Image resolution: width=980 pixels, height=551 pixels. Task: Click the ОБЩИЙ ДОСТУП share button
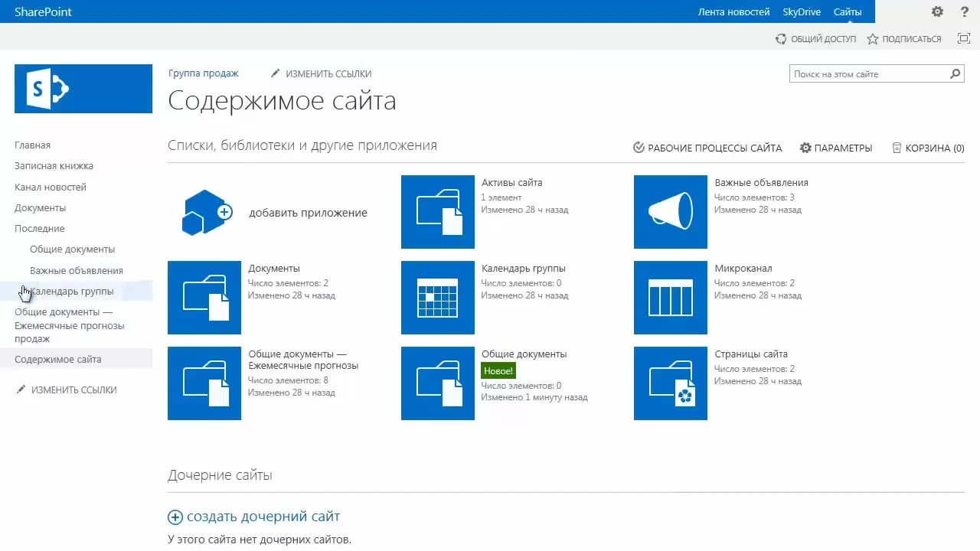pos(815,39)
